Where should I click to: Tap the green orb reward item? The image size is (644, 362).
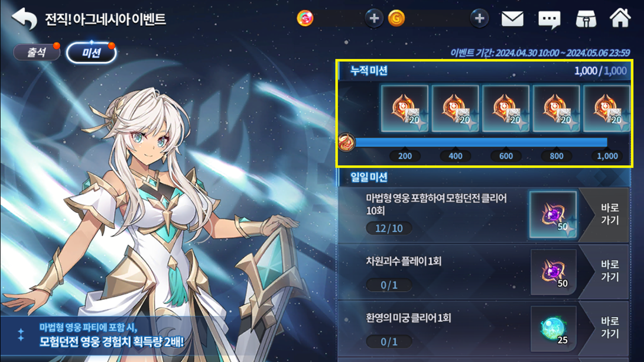553,329
